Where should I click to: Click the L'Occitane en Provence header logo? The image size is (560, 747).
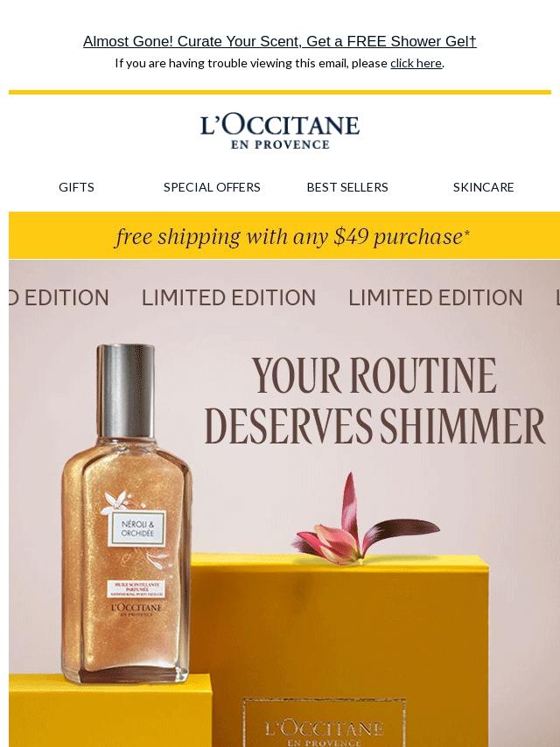tap(280, 132)
